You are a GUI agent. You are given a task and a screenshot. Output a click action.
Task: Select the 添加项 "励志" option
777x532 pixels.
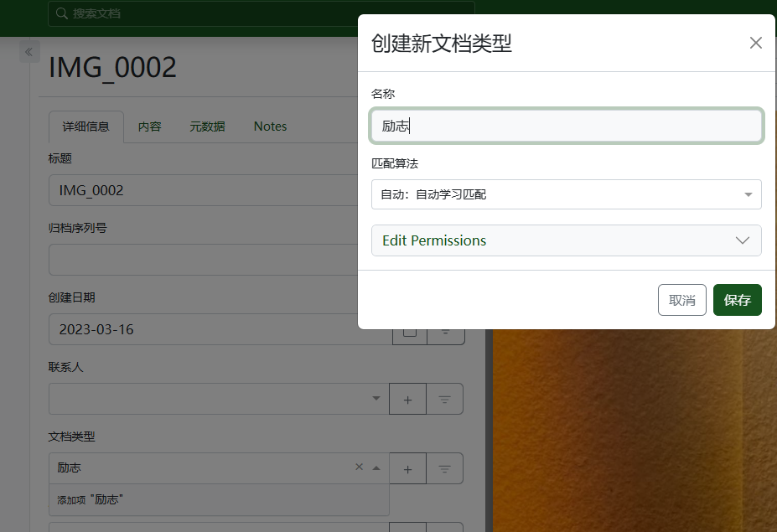pyautogui.click(x=219, y=500)
